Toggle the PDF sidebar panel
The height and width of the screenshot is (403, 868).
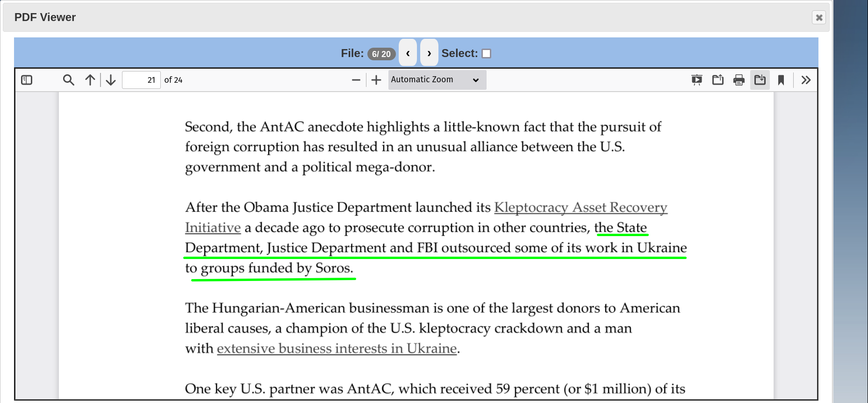tap(27, 80)
